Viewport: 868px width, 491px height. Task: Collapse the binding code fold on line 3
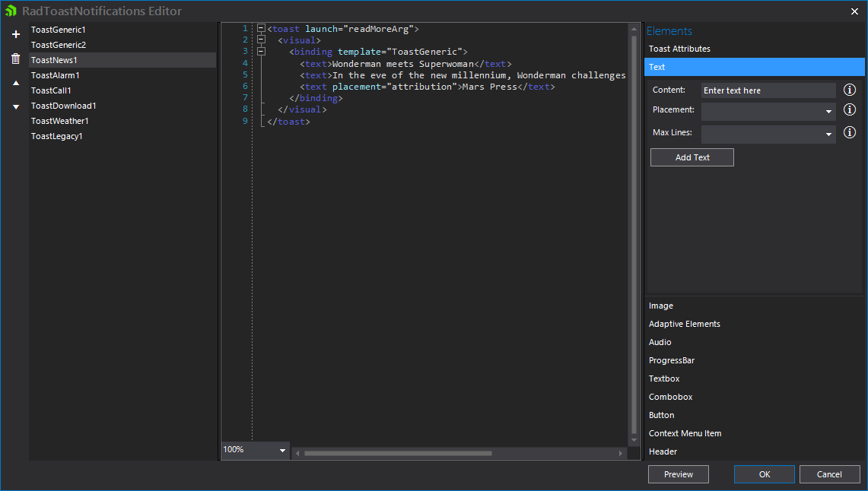pos(261,52)
